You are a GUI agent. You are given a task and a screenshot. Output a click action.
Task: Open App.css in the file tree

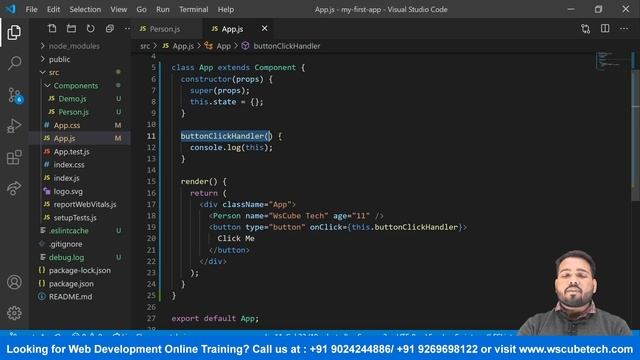click(67, 125)
